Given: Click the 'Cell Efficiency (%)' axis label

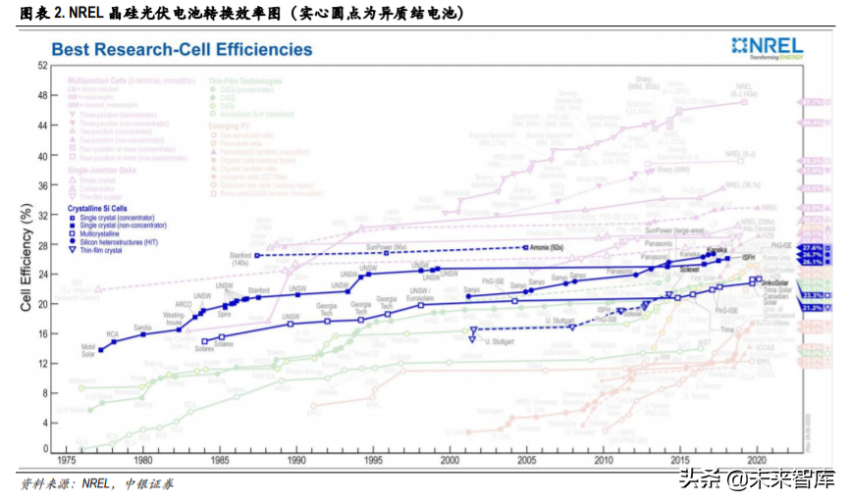Looking at the screenshot, I should coord(26,258).
